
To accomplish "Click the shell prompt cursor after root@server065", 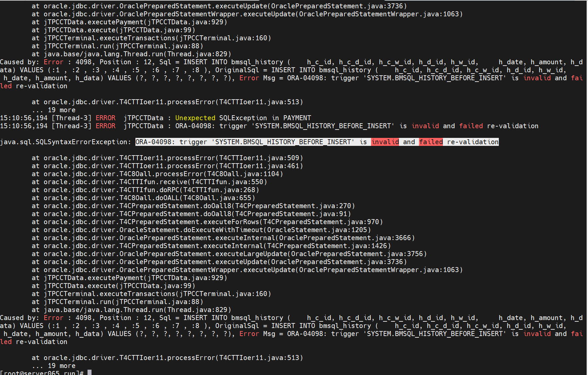I will [x=90, y=372].
